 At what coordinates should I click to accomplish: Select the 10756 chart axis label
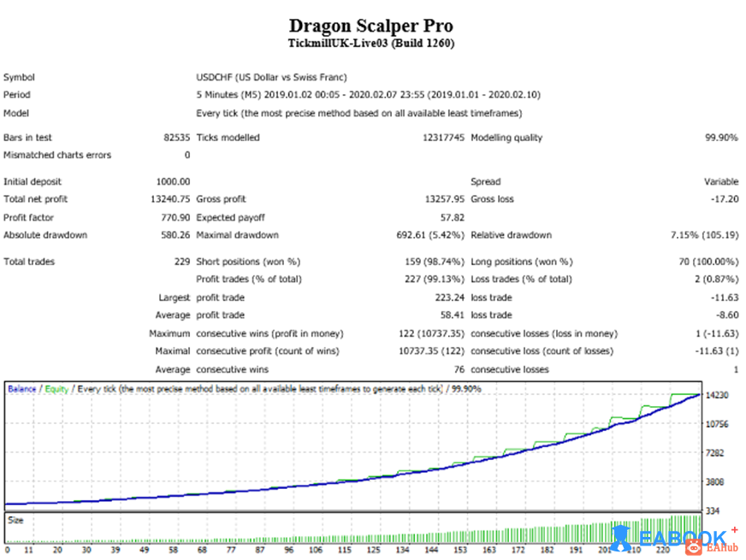[717, 424]
